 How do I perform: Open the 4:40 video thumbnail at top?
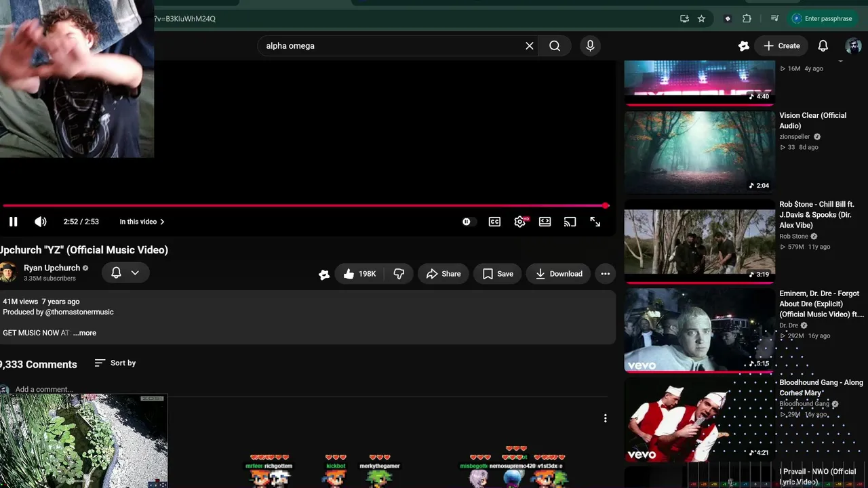coord(699,83)
